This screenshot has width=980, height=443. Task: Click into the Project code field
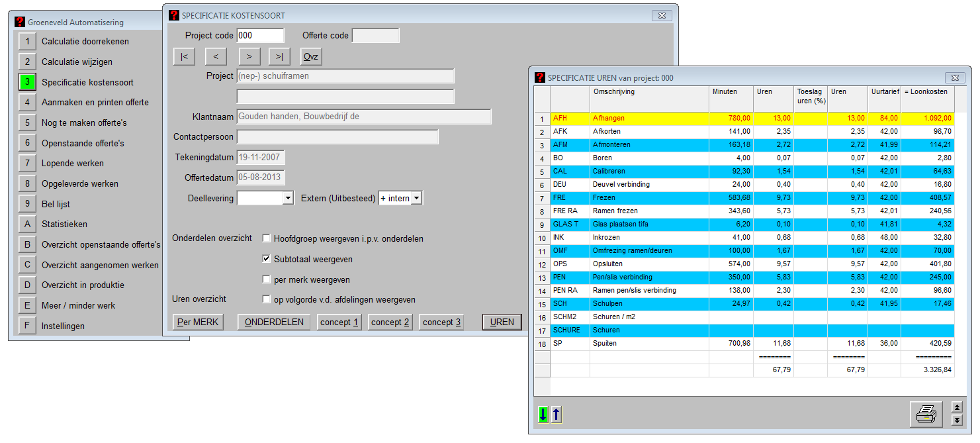259,36
